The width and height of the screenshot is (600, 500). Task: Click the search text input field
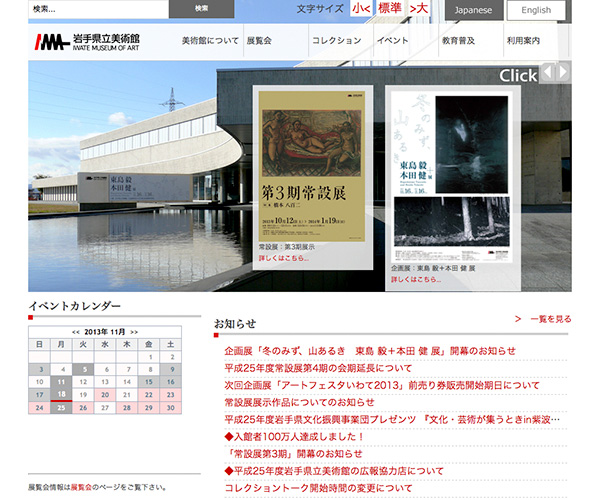(x=84, y=9)
